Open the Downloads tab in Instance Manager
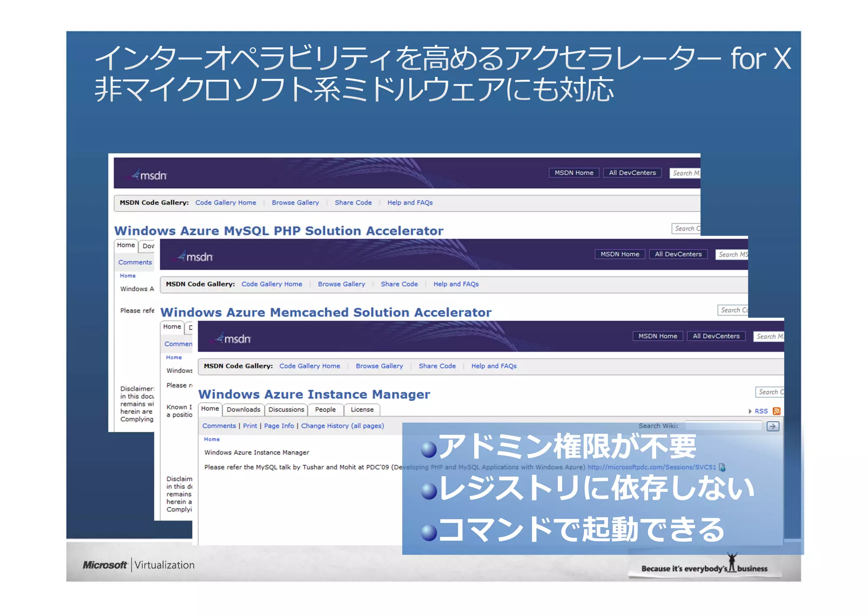Viewport: 868px width, 614px height. (243, 410)
